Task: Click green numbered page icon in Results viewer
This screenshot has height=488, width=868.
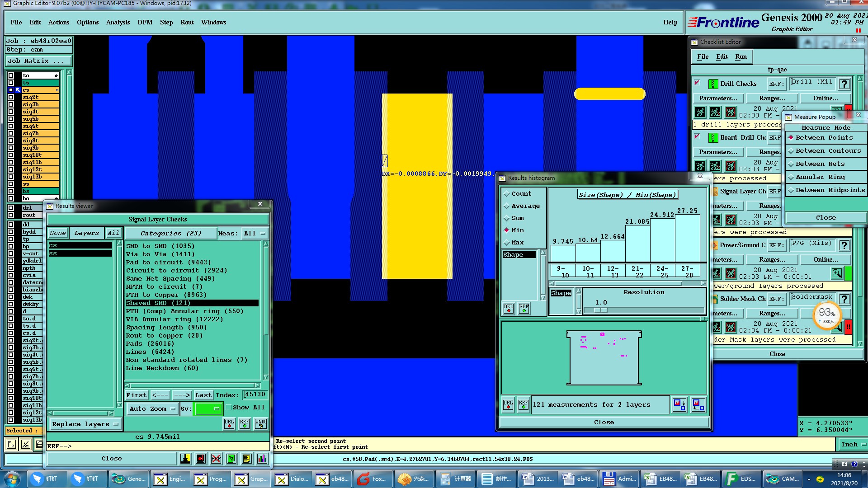Action: (x=231, y=459)
